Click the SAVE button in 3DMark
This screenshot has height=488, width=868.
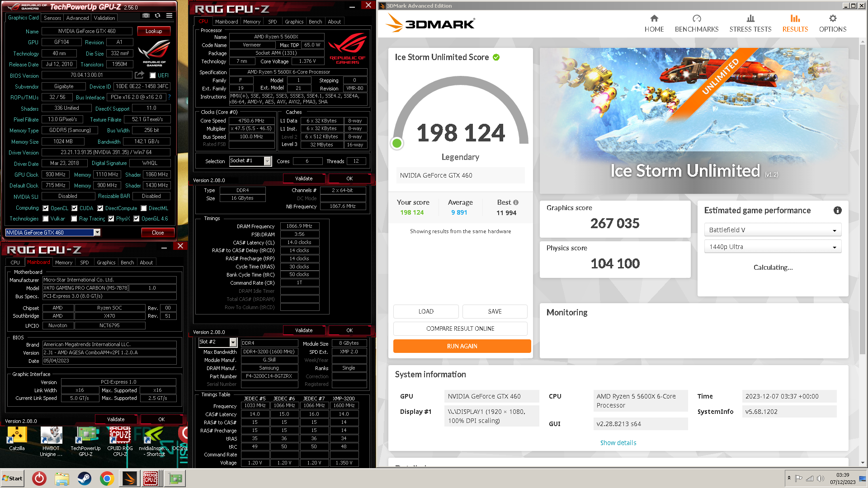click(x=495, y=311)
